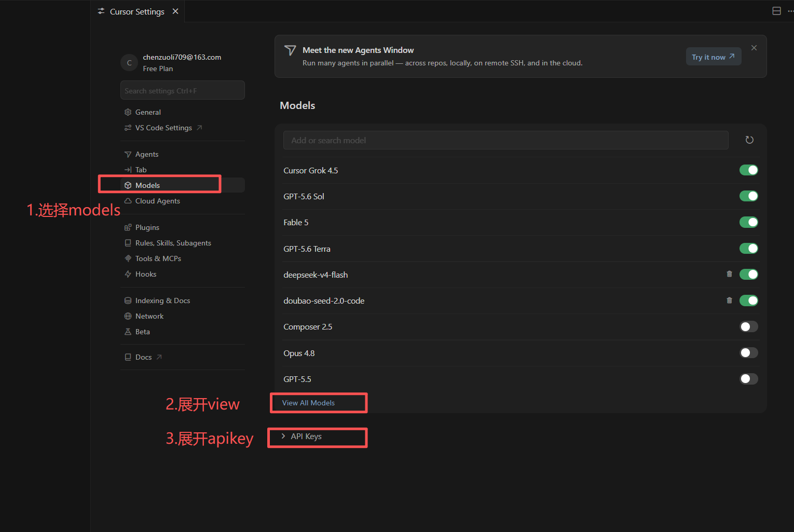Click the Tools & MCPs icon

(128, 258)
